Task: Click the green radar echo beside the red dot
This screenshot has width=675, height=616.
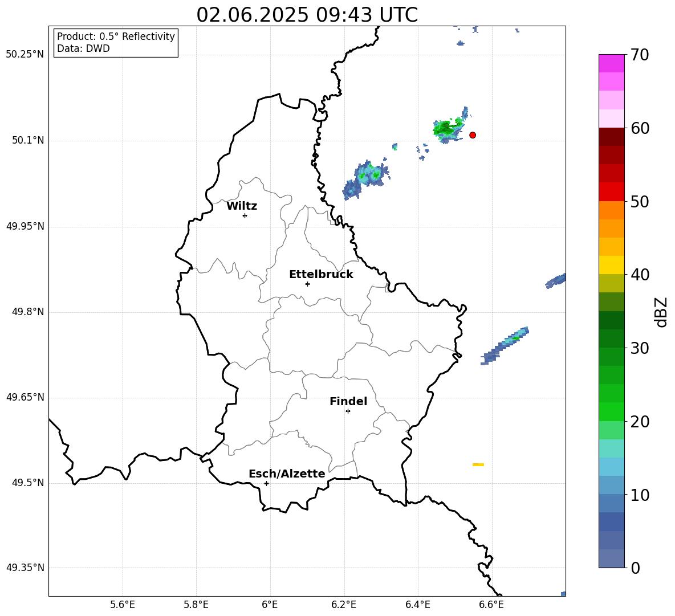Action: coord(447,128)
